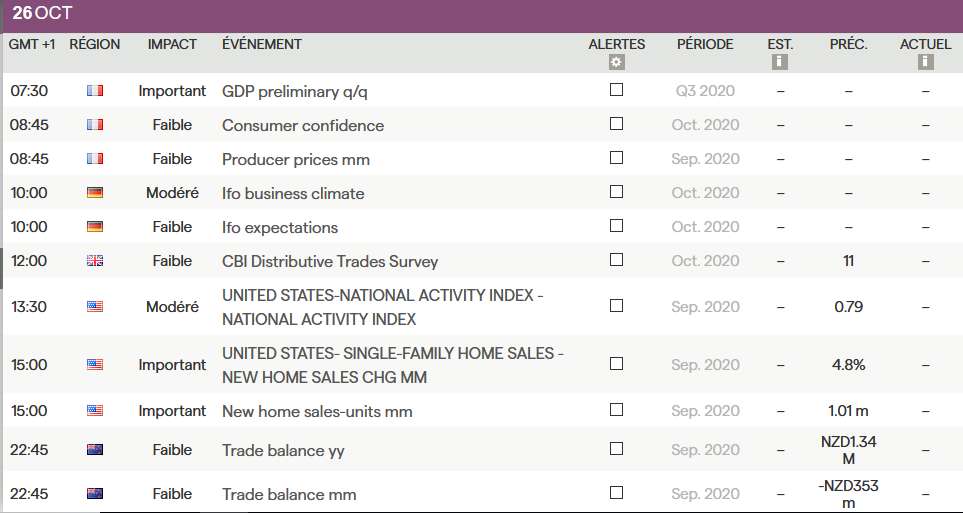The image size is (963, 513).
Task: Click the ÉVÉNEMENT column header
Action: pos(262,44)
